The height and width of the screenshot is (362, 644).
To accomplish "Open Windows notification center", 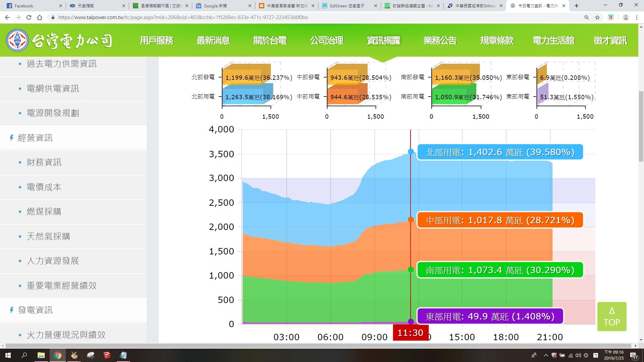I will (x=634, y=356).
